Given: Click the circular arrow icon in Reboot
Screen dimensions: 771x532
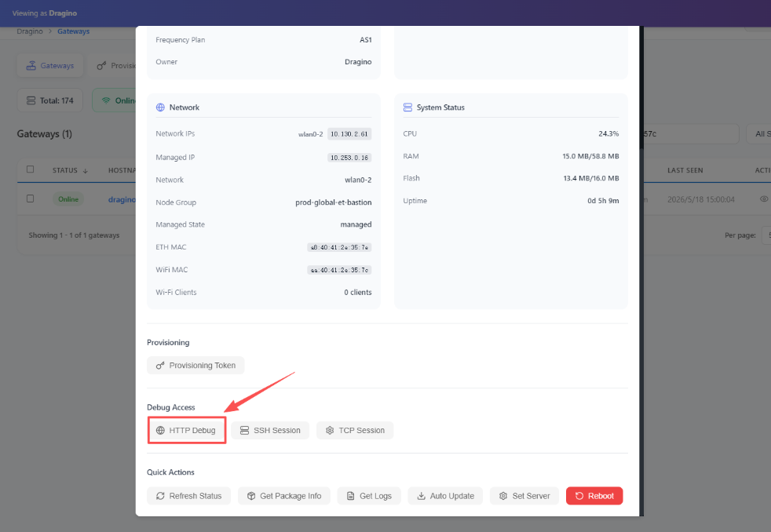Looking at the screenshot, I should (579, 496).
